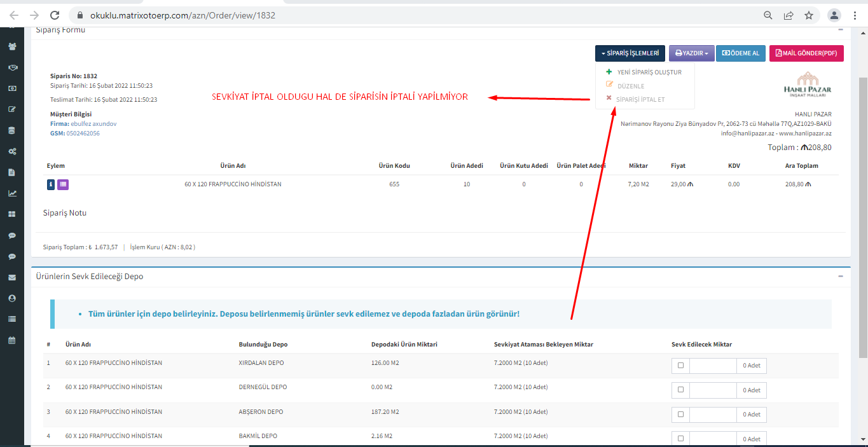Click the gears icon in left sidebar
The height and width of the screenshot is (447, 868).
tap(11, 151)
